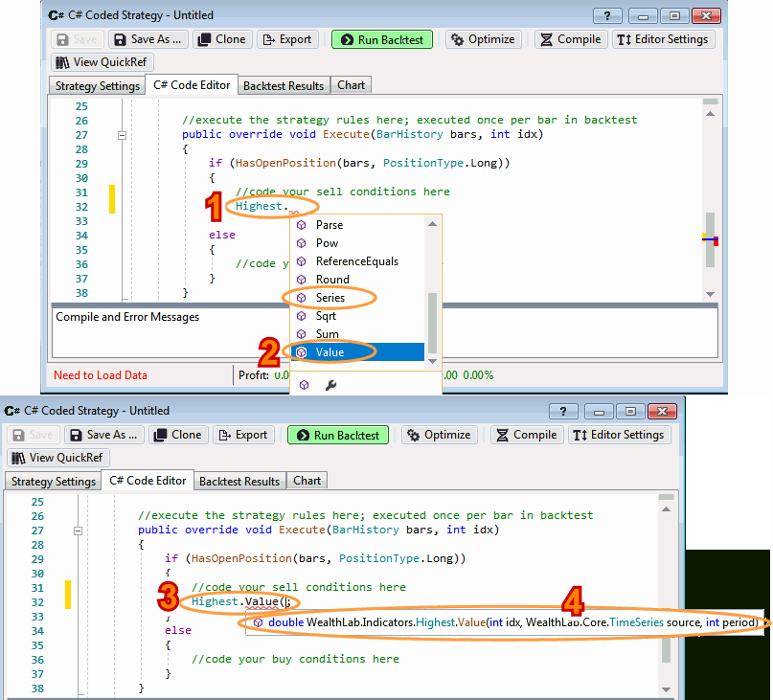Toggle the method filter cube below autocomplete list
This screenshot has height=700, width=773.
click(305, 385)
